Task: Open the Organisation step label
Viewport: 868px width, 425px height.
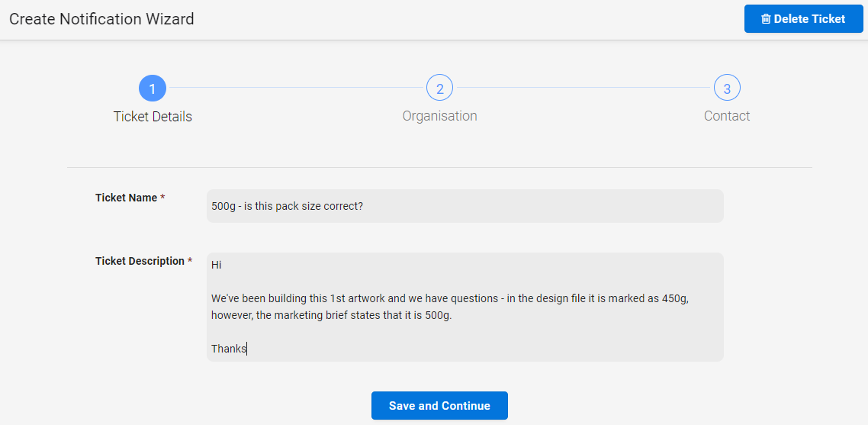Action: 439,116
